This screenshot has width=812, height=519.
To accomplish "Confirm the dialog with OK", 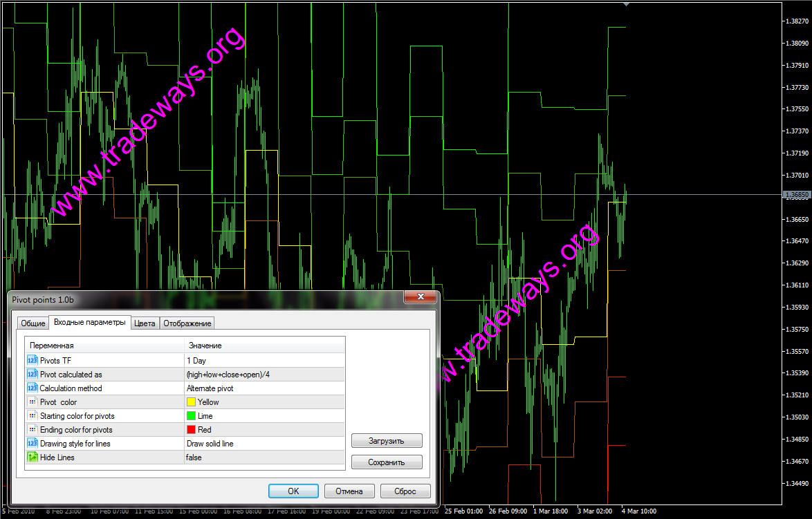I will click(x=294, y=491).
